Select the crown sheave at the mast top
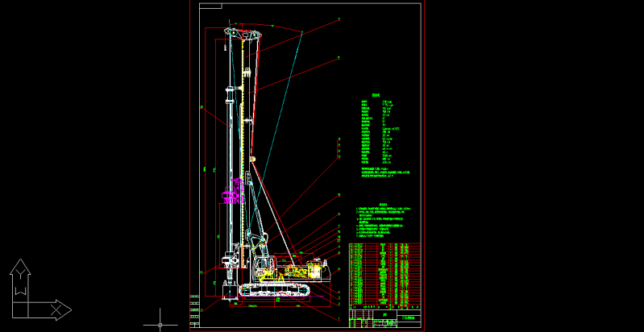 242,34
